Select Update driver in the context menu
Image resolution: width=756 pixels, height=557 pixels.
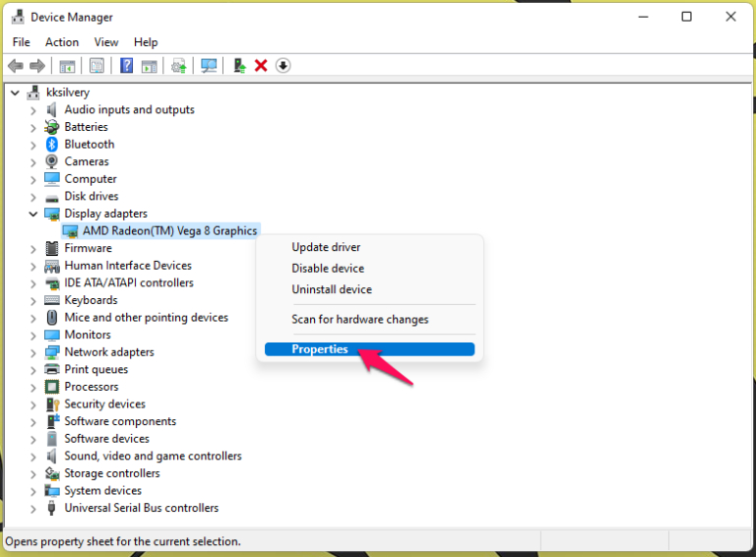pos(326,247)
